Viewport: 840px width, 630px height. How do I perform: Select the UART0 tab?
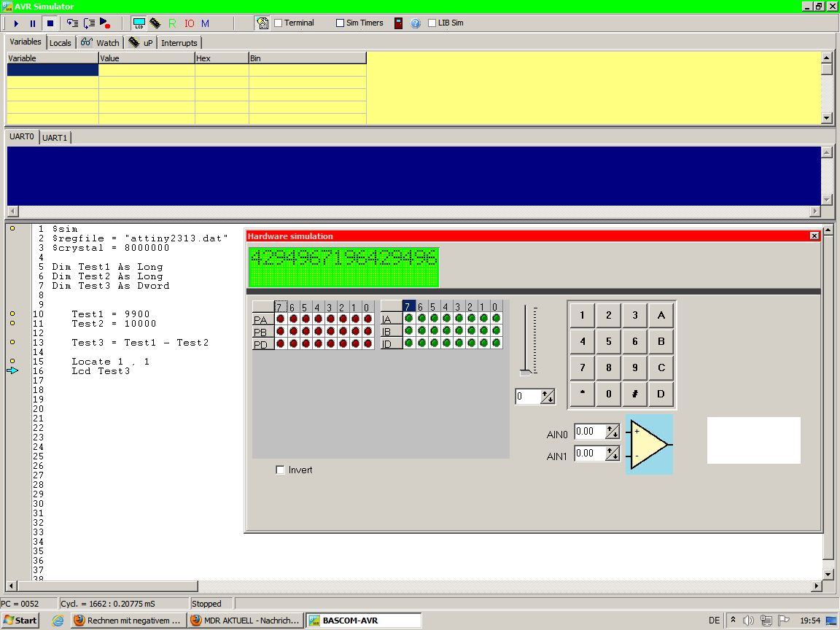tap(22, 136)
